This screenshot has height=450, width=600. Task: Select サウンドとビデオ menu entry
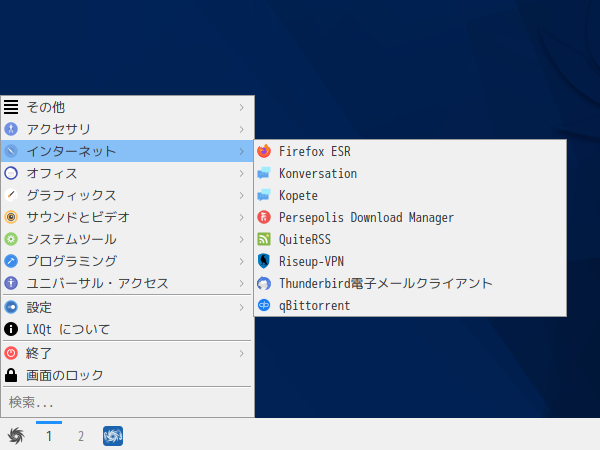click(127, 217)
